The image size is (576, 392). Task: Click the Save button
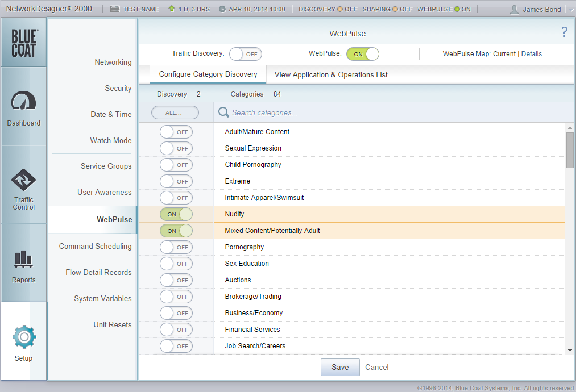coord(340,367)
